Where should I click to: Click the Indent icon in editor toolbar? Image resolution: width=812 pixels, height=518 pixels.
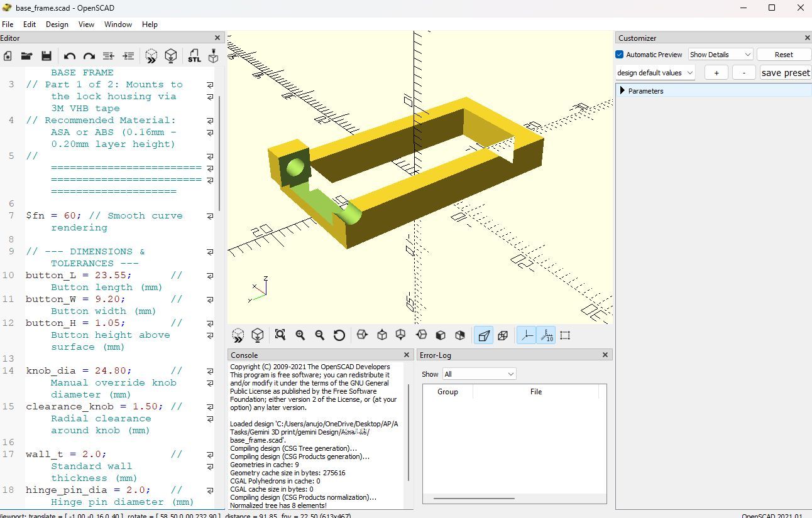(x=128, y=56)
